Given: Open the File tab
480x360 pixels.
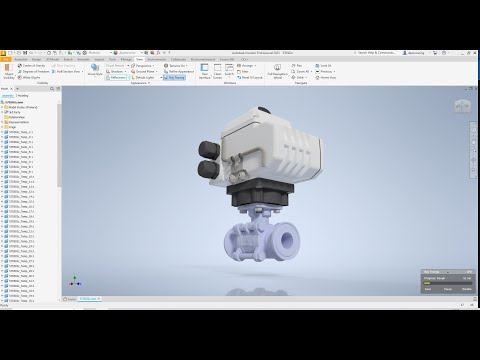Looking at the screenshot, I should 6,59.
